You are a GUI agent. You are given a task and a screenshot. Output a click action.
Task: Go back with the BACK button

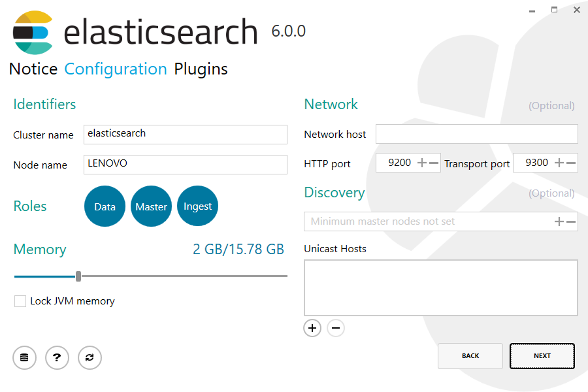tap(470, 356)
